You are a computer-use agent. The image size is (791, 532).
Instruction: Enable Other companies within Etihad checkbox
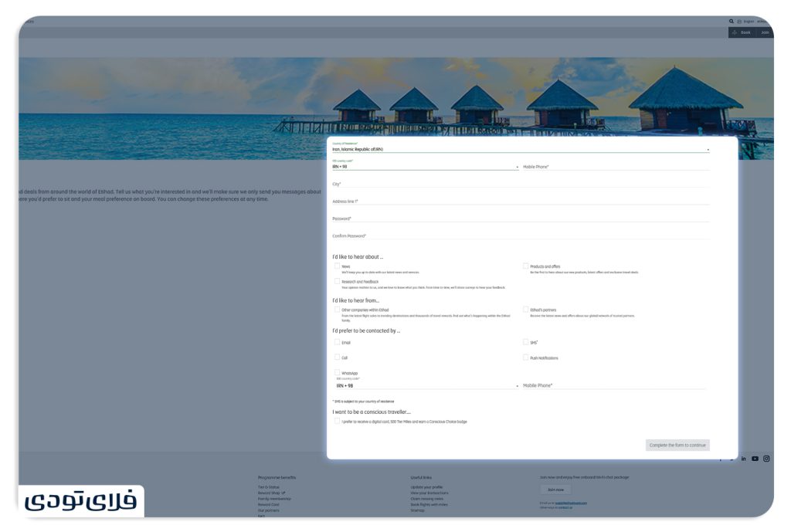pyautogui.click(x=337, y=309)
